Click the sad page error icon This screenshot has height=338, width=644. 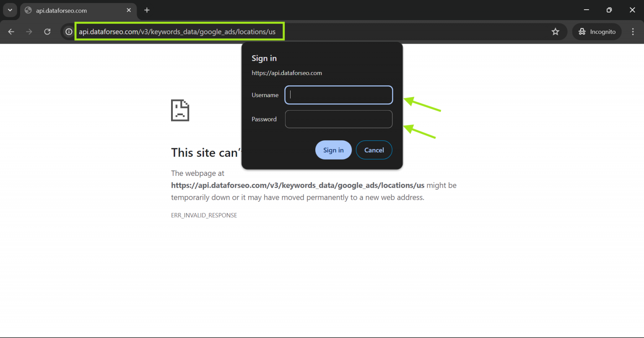pos(180,110)
